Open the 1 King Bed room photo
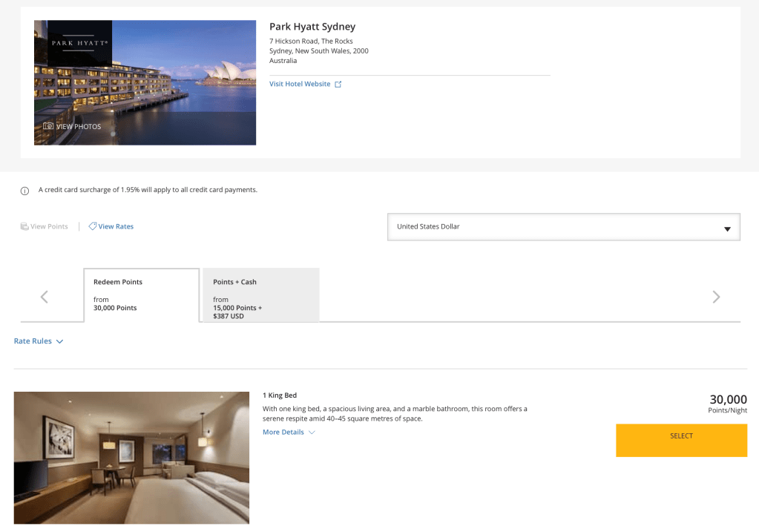This screenshot has width=759, height=532. coord(131,458)
